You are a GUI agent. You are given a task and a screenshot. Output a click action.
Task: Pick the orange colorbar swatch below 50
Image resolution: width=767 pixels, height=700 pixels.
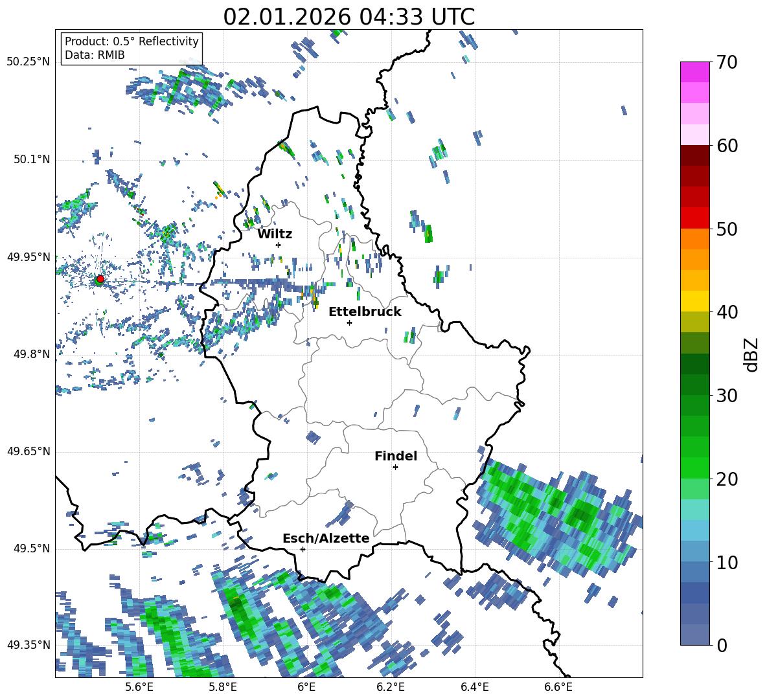694,239
